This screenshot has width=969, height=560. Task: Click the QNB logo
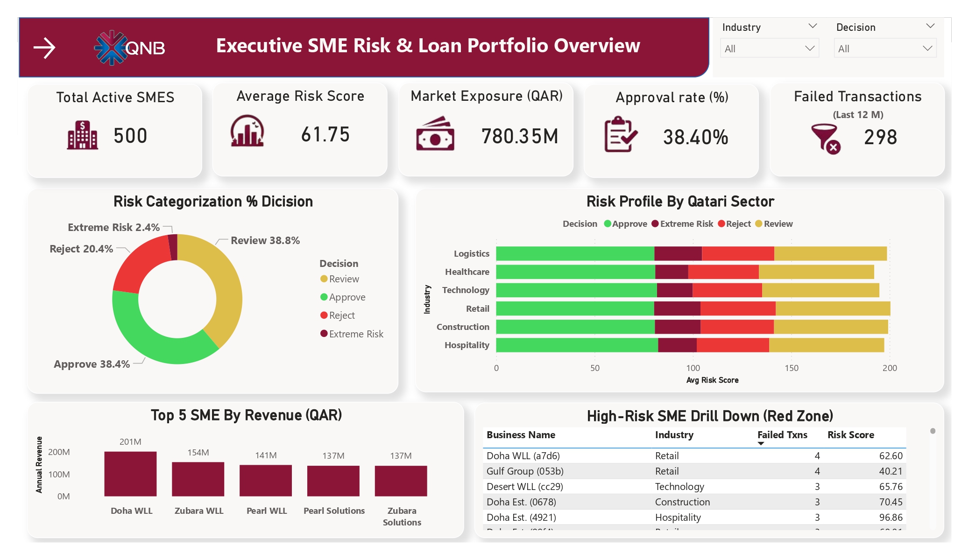coord(130,48)
